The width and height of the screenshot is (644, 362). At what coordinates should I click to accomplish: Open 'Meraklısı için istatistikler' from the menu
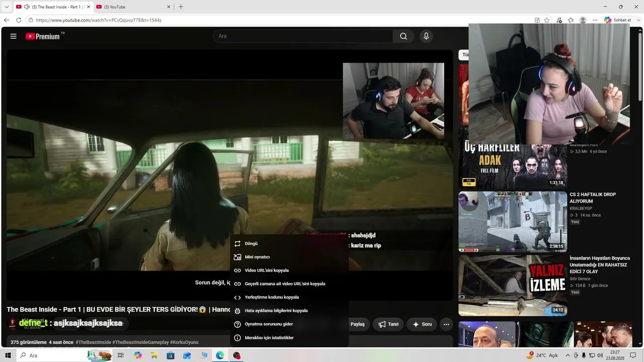point(289,338)
